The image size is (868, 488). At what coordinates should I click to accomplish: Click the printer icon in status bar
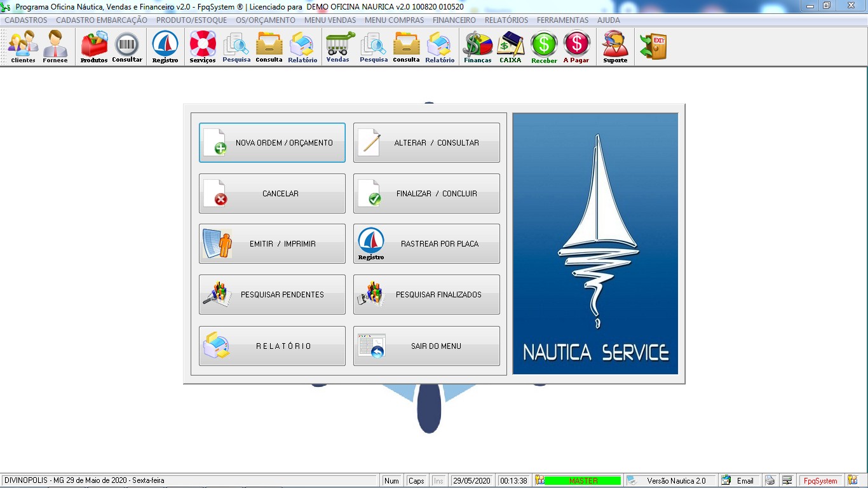click(x=770, y=481)
